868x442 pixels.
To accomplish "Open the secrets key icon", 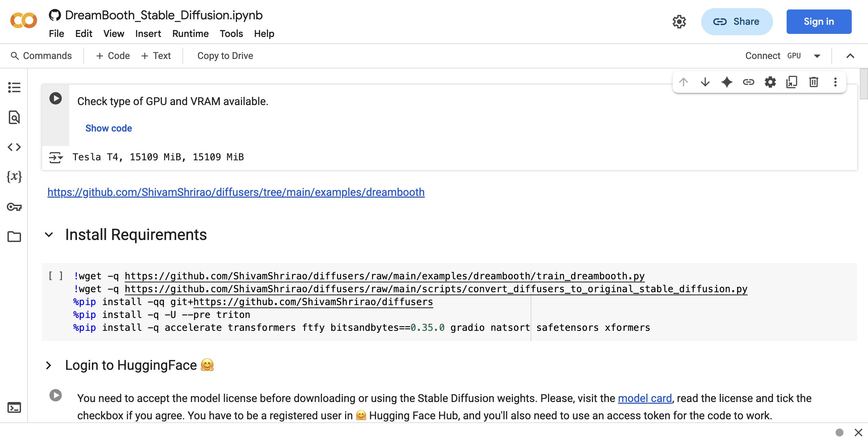I will [x=14, y=207].
